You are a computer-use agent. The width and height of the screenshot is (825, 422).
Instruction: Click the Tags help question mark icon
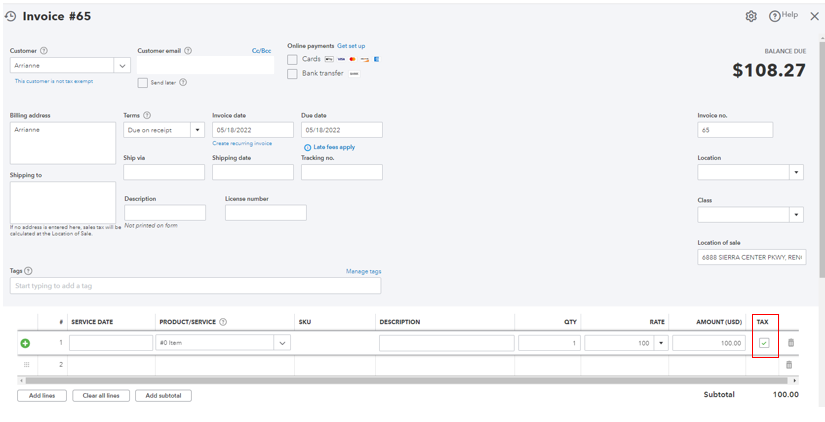(28, 271)
